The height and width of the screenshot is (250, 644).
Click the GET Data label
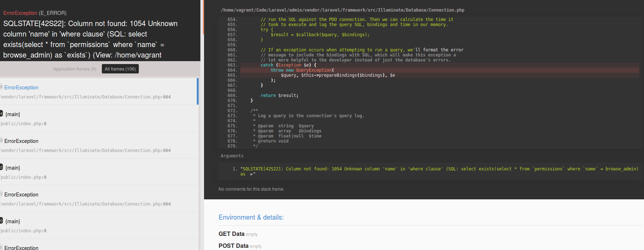tap(232, 234)
